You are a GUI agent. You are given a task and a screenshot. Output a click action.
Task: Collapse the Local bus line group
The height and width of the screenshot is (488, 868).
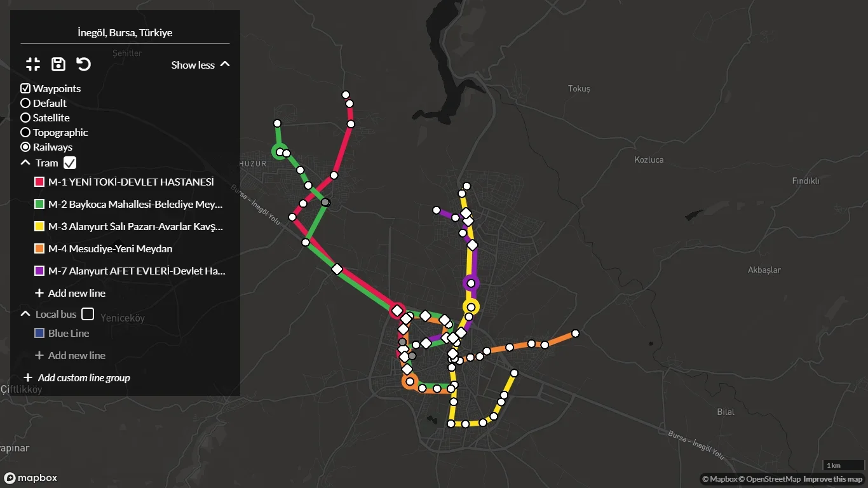tap(25, 314)
